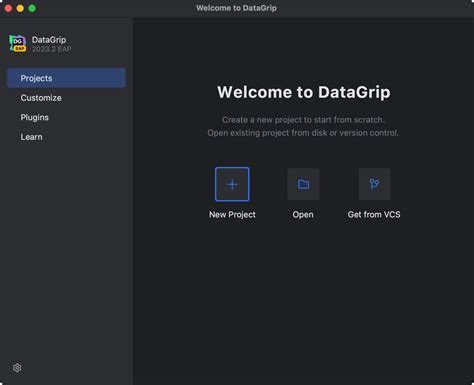Click the Open label under folder icon
Viewport: 474px width, 385px height.
(303, 215)
